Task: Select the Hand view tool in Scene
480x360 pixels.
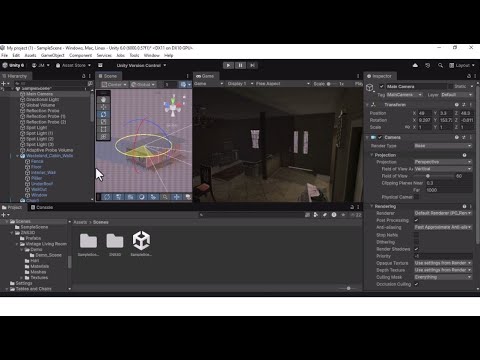Action: pyautogui.click(x=103, y=99)
